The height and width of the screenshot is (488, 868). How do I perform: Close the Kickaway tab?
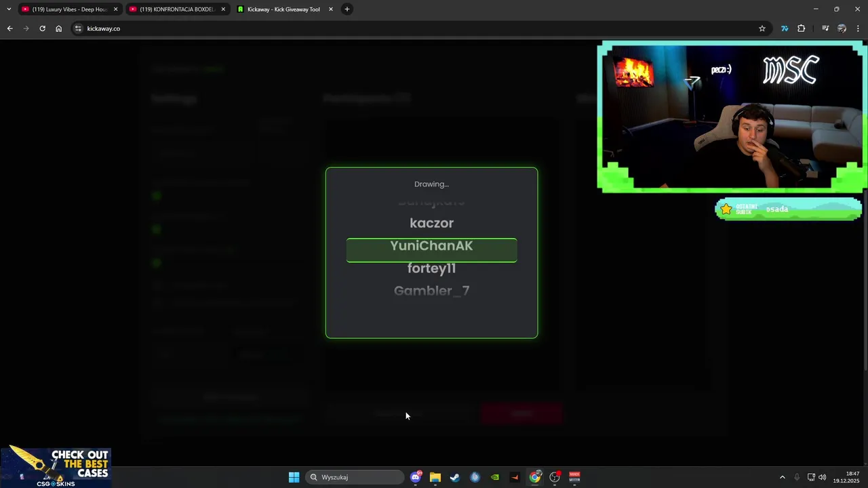click(x=331, y=9)
